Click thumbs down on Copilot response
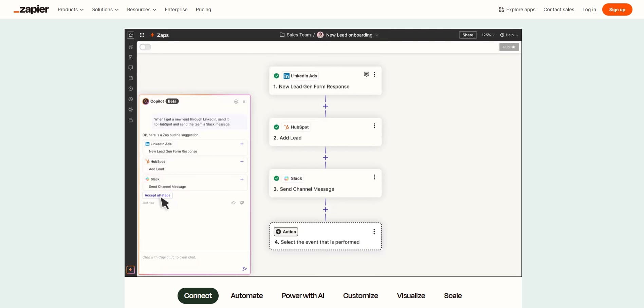 point(242,203)
